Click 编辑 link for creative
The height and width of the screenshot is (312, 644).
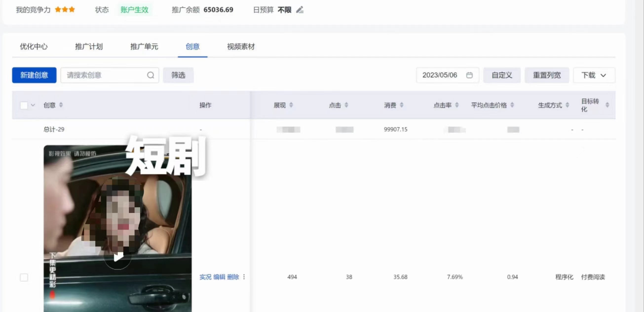tap(219, 277)
